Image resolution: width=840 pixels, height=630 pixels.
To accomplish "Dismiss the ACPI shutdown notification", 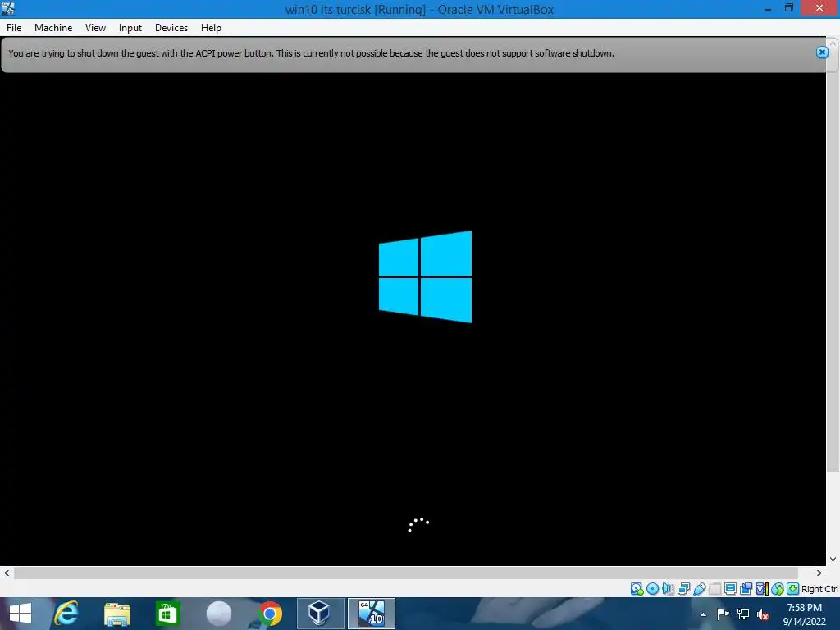I will coord(822,52).
